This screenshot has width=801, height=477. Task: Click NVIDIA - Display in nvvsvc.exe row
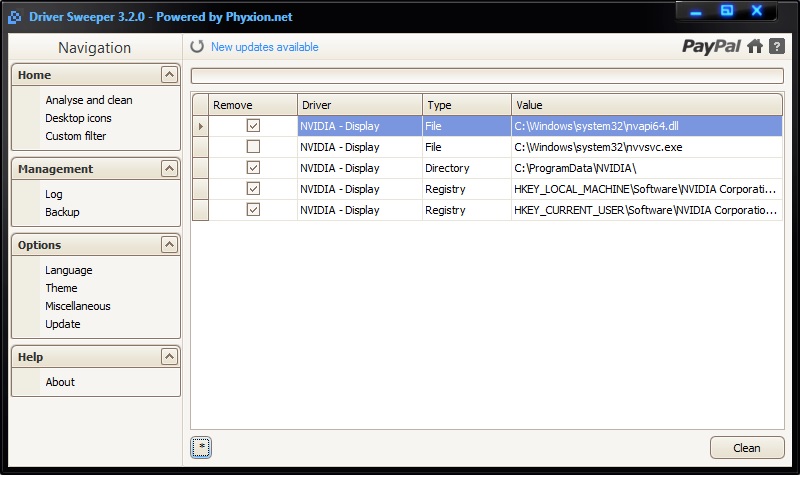coord(360,147)
